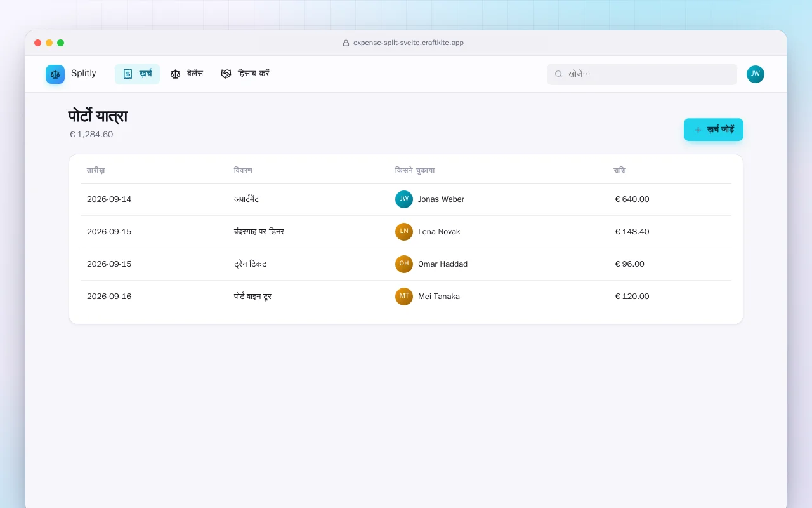The image size is (812, 508).
Task: Click Jonas Weber's JW avatar in the table
Action: 404,199
